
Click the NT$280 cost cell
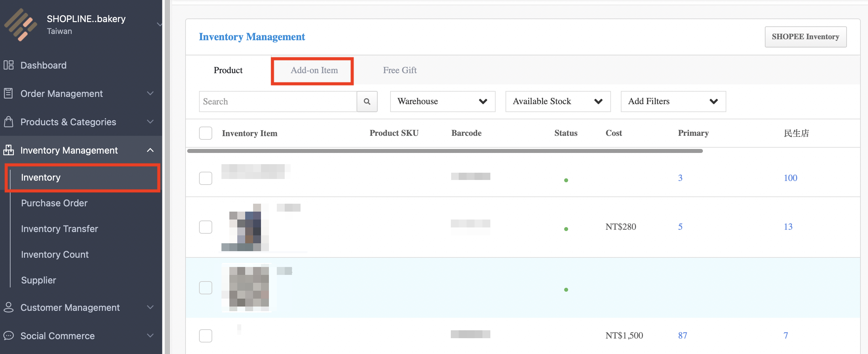pos(621,226)
